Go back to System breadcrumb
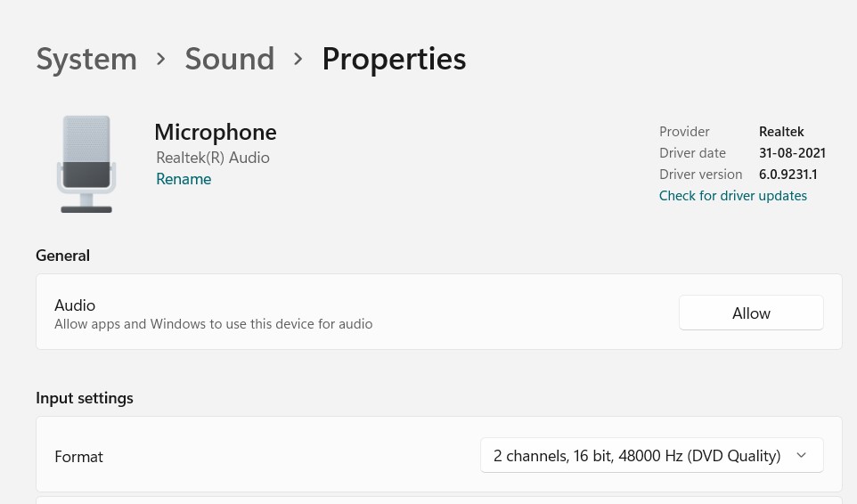 click(x=86, y=59)
